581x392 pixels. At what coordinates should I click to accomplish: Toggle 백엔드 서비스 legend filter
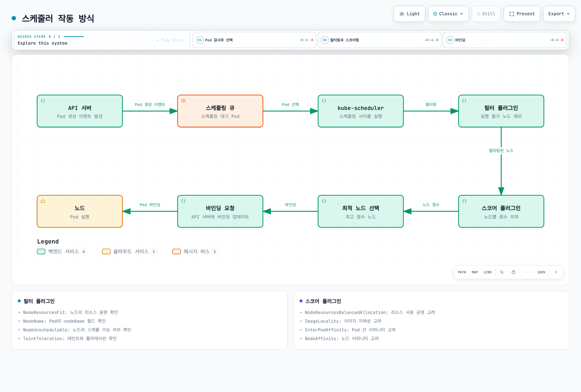pos(62,252)
